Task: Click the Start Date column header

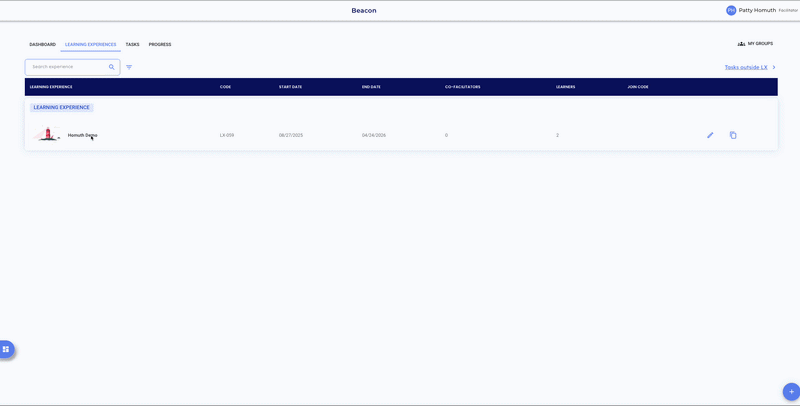Action: (290, 87)
